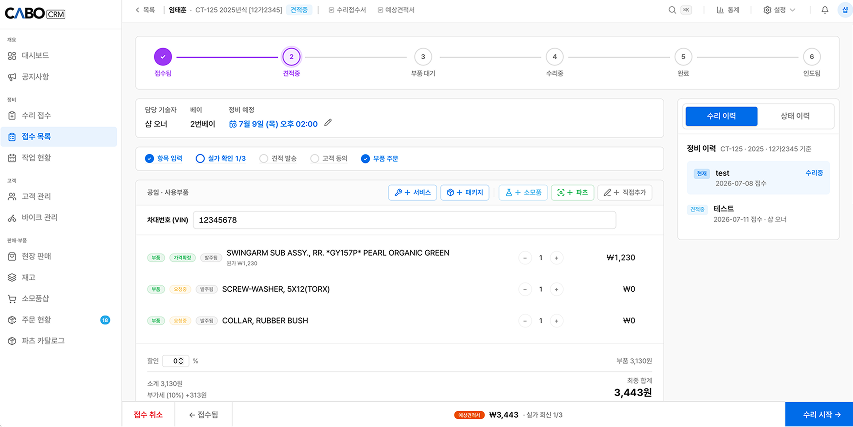Toggle the 항목 입력 checklist item
853x427 pixels.
pos(164,159)
